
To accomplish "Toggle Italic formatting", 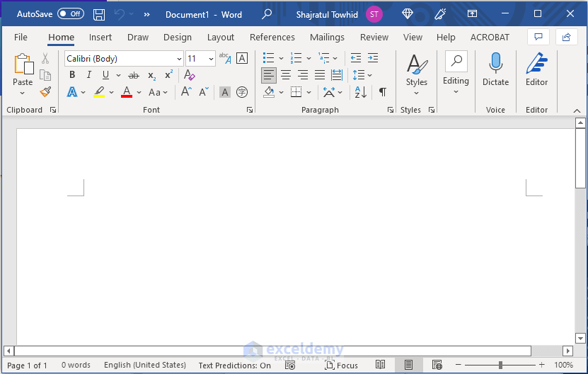I will point(89,75).
